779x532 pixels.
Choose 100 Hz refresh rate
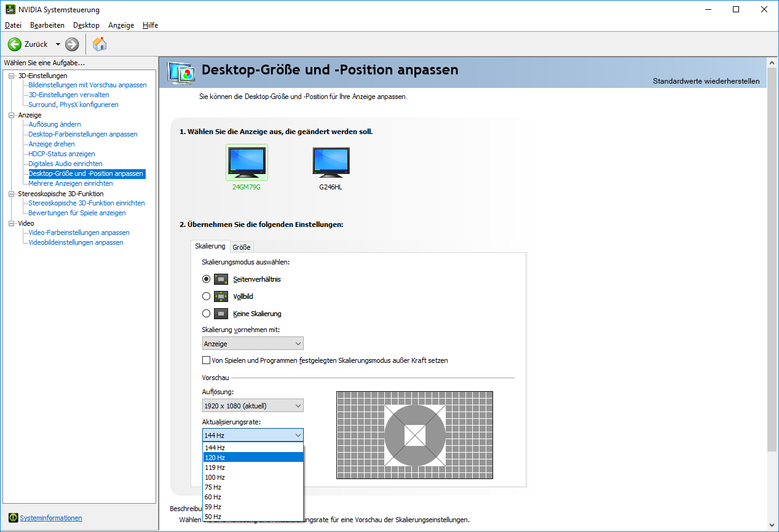pos(253,477)
